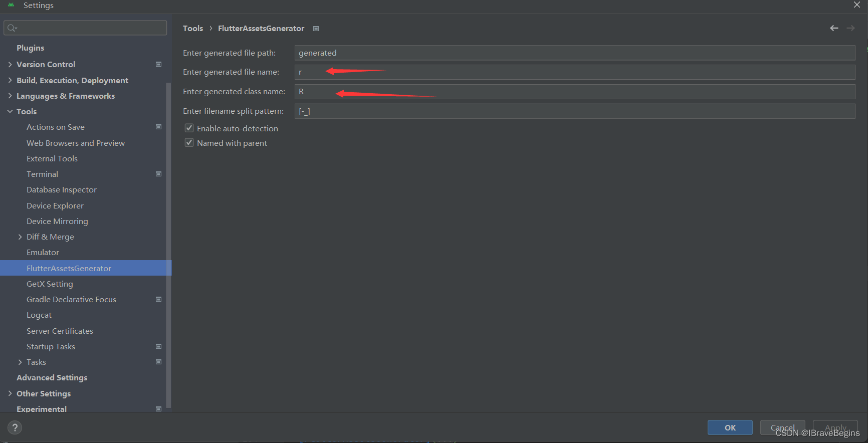Select Device Explorer
The image size is (868, 443).
(x=55, y=205)
